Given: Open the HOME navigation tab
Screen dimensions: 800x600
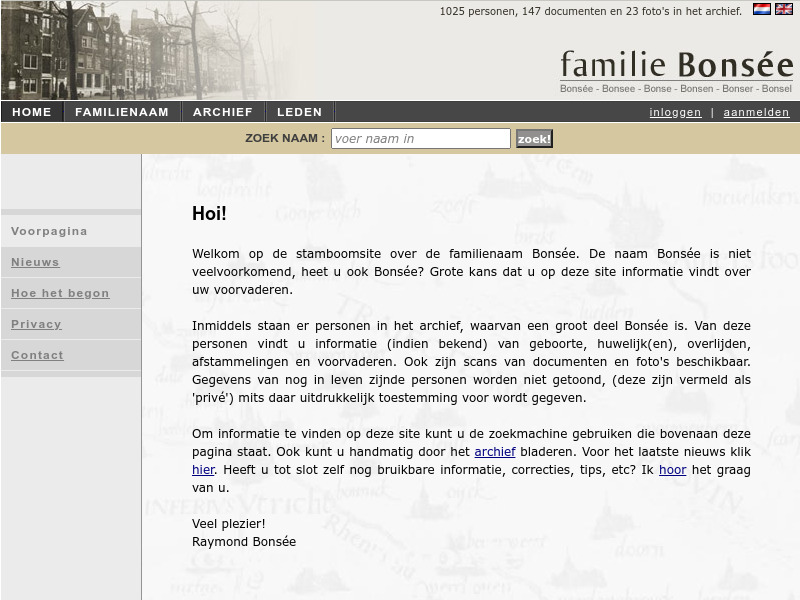Looking at the screenshot, I should point(31,111).
